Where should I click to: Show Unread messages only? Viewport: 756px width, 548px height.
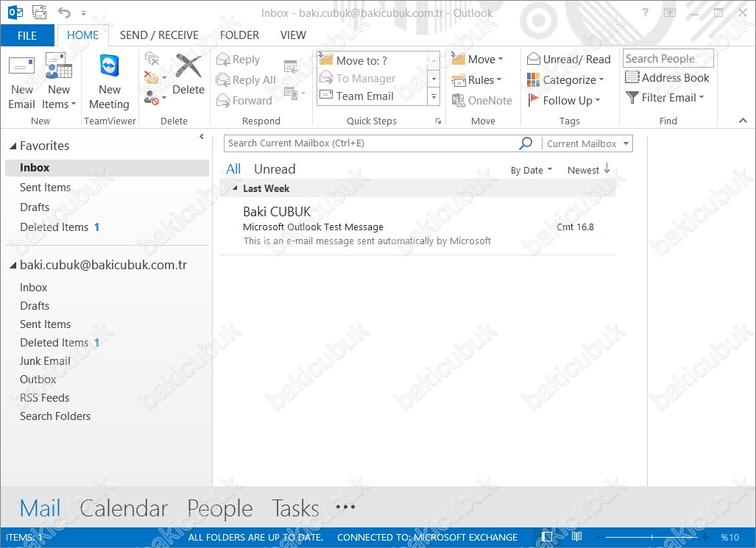coord(275,169)
